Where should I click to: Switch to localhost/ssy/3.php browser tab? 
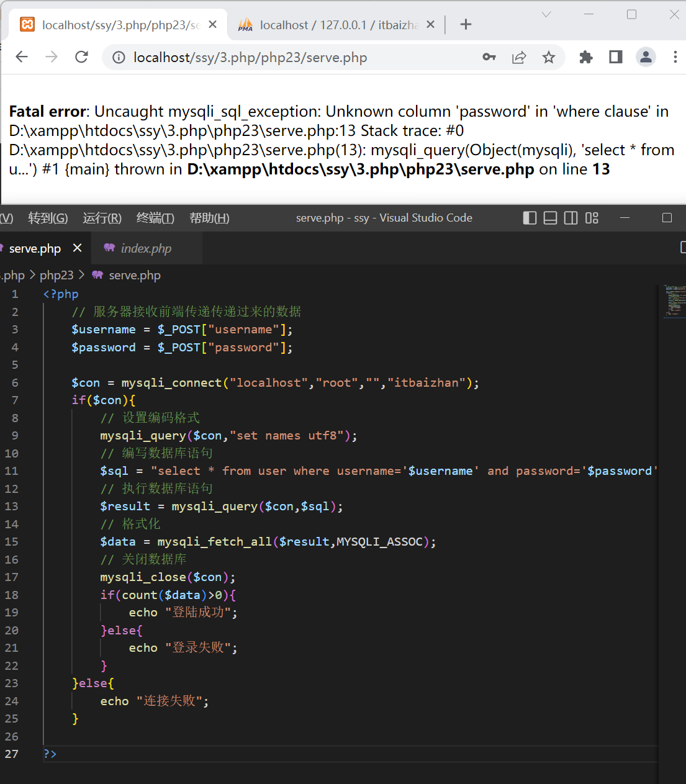click(x=118, y=25)
